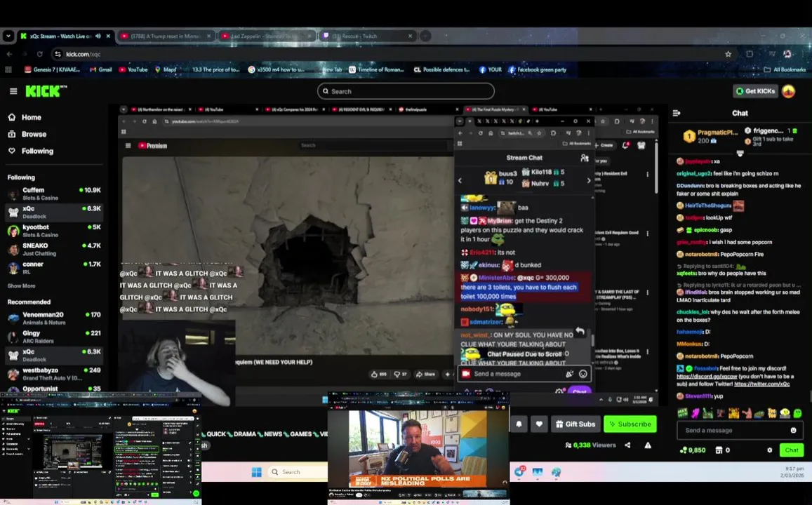Expand the gift leaderboard chevron
812x505 pixels.
coord(740,153)
